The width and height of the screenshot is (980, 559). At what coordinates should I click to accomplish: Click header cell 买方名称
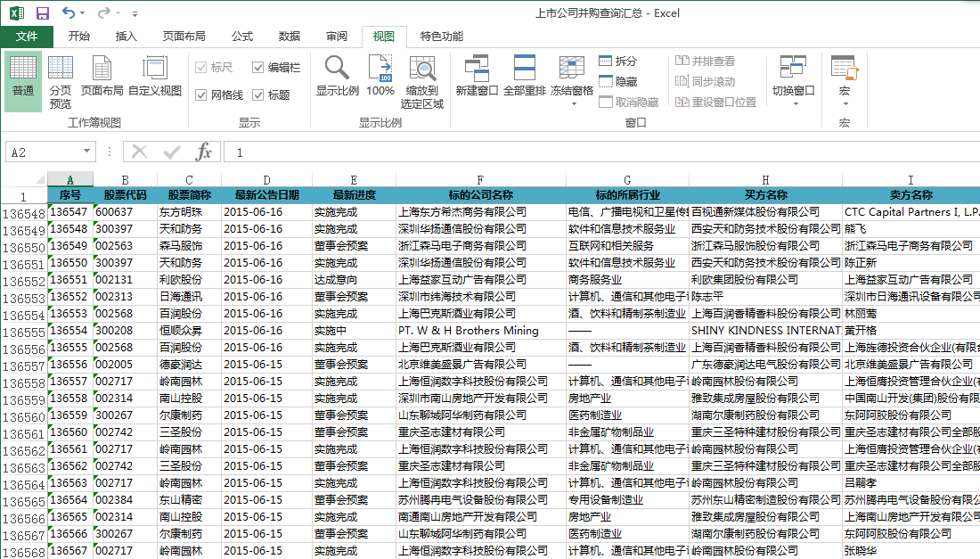(765, 195)
